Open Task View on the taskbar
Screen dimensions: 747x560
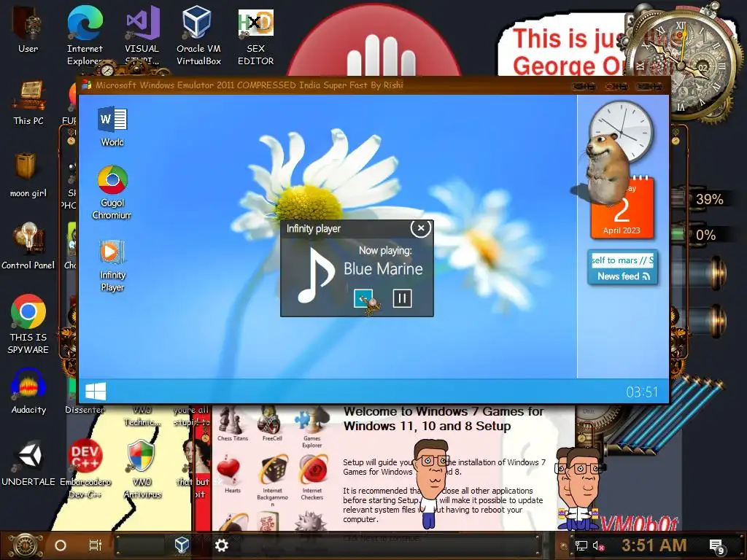click(96, 545)
